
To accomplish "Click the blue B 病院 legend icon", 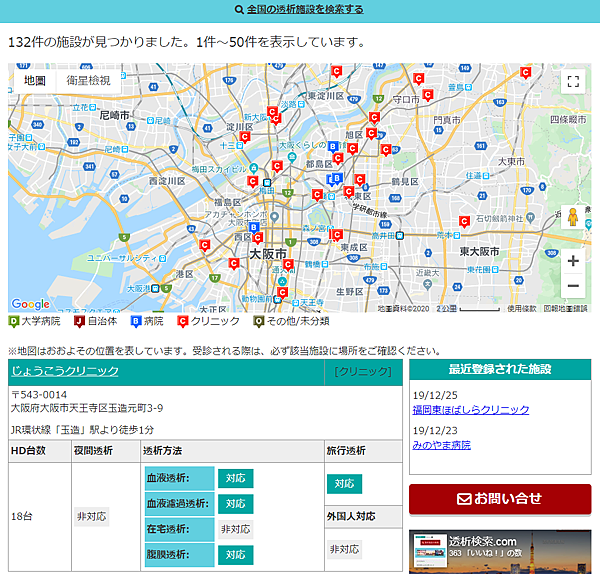I will pyautogui.click(x=136, y=321).
